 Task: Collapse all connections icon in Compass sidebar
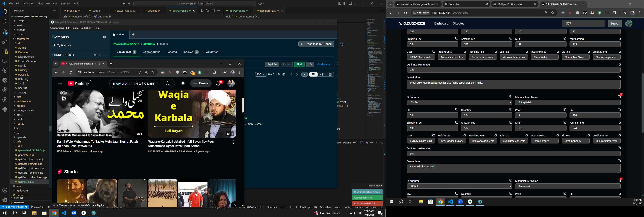point(95,55)
